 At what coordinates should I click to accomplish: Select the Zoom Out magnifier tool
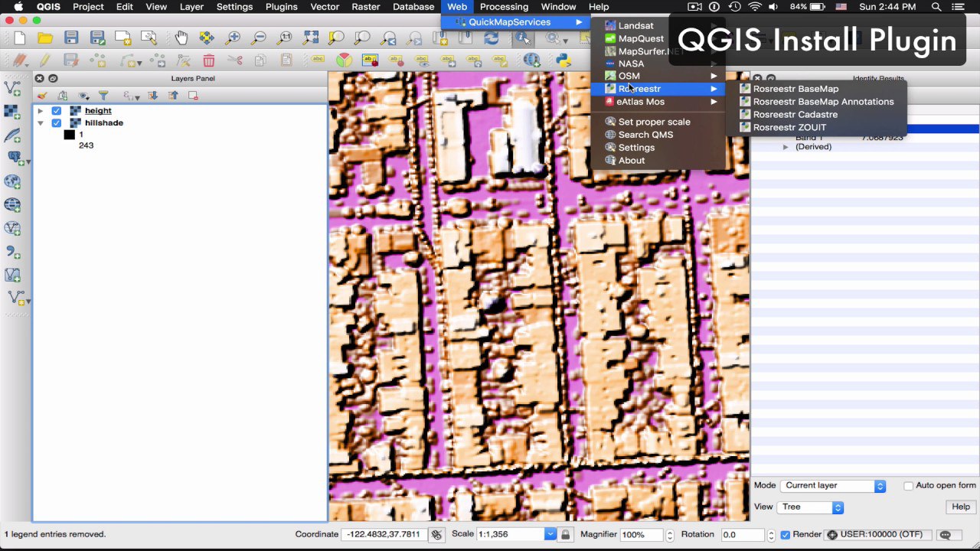(259, 37)
